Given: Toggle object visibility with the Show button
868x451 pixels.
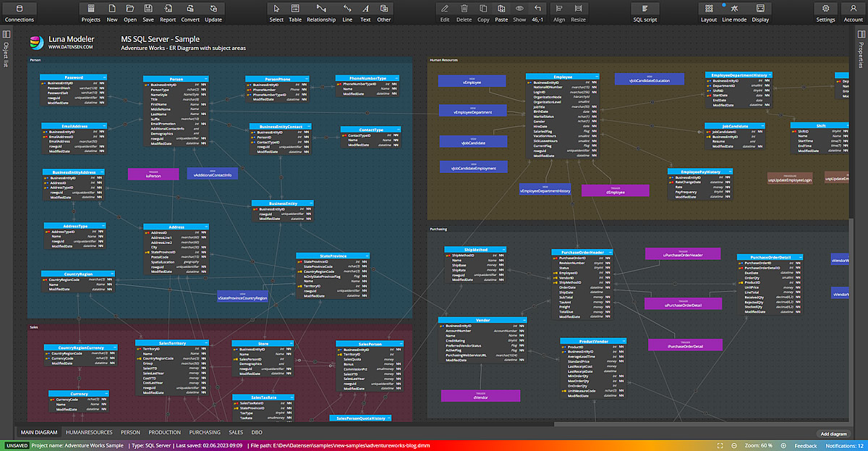Looking at the screenshot, I should point(519,12).
